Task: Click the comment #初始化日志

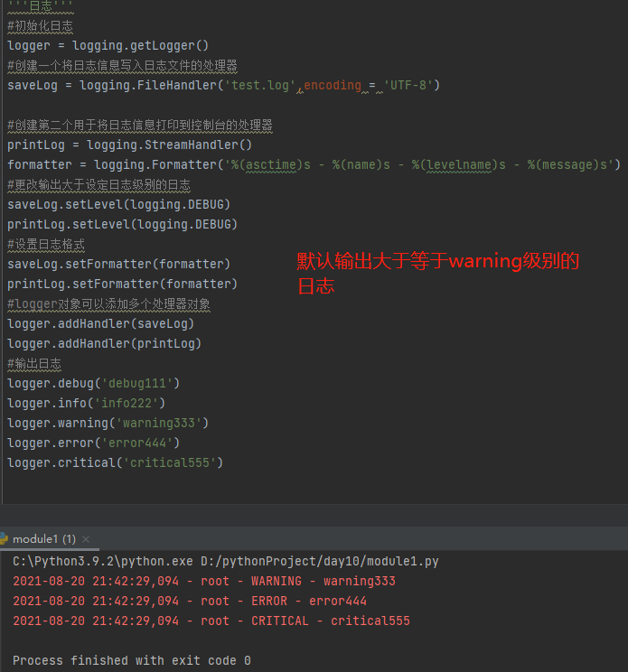Action: point(41,25)
